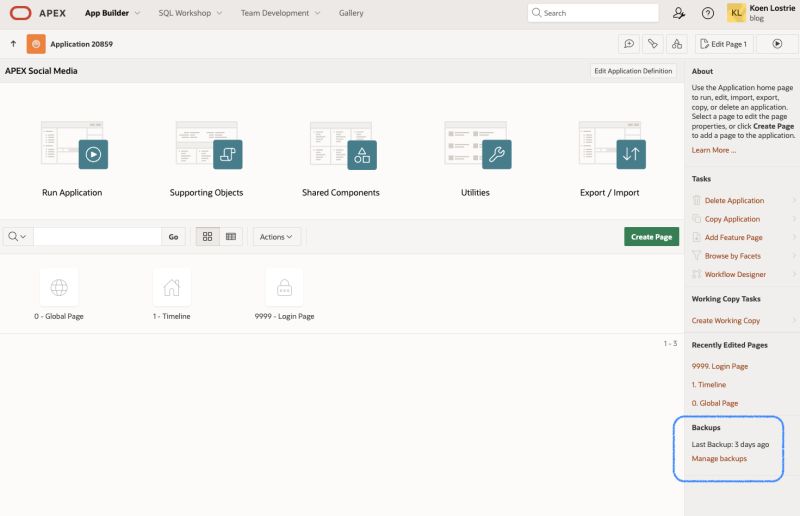Image resolution: width=800 pixels, height=516 pixels.
Task: Open the Application 20859 breadcrumb
Action: pos(81,44)
